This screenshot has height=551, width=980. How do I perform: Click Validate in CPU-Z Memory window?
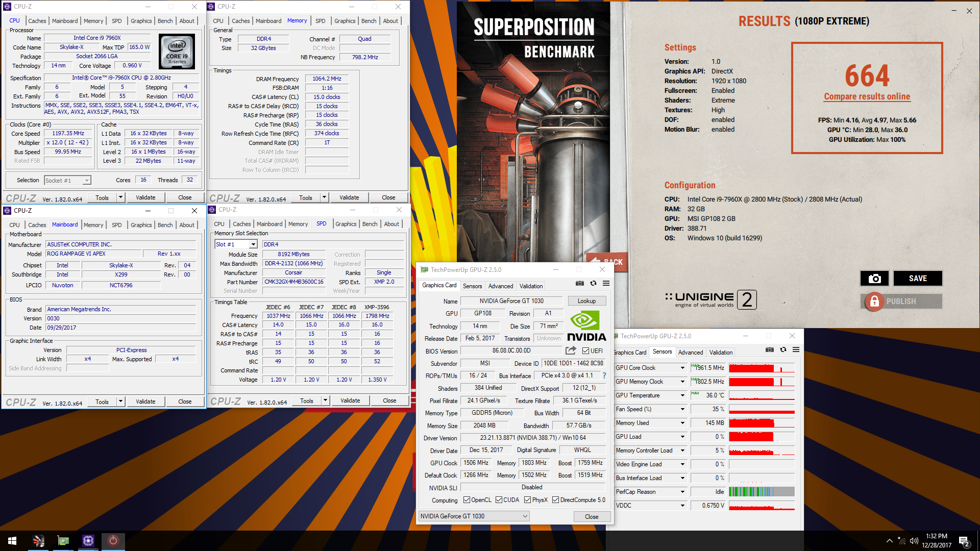point(349,197)
